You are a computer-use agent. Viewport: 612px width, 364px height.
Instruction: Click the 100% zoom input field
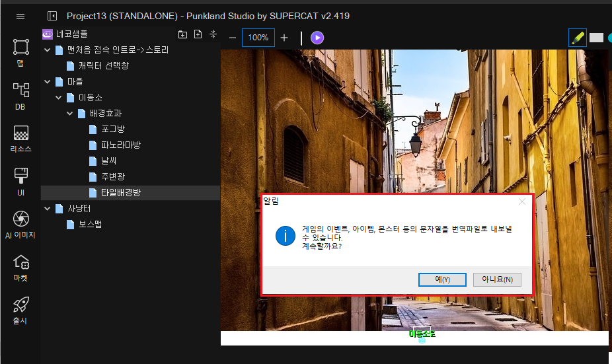[258, 38]
